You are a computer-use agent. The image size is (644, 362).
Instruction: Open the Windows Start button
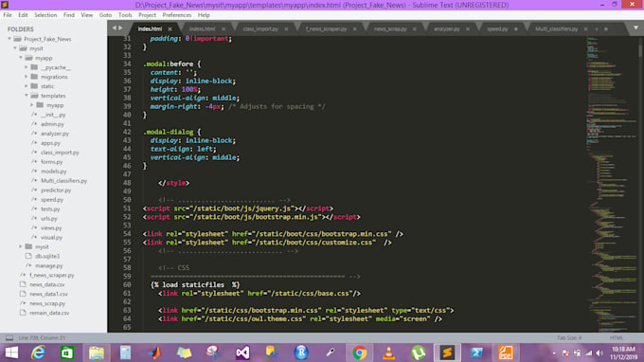[11, 353]
